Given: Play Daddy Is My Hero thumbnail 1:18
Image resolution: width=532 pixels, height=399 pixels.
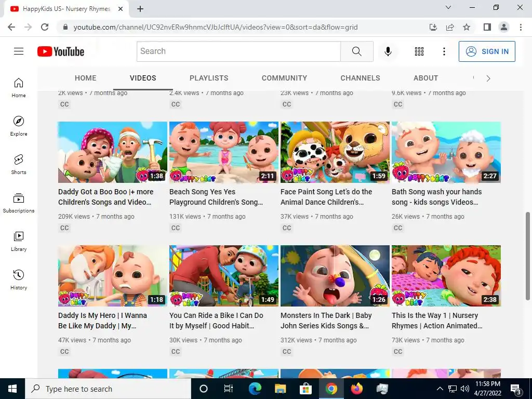Looking at the screenshot, I should tap(113, 276).
